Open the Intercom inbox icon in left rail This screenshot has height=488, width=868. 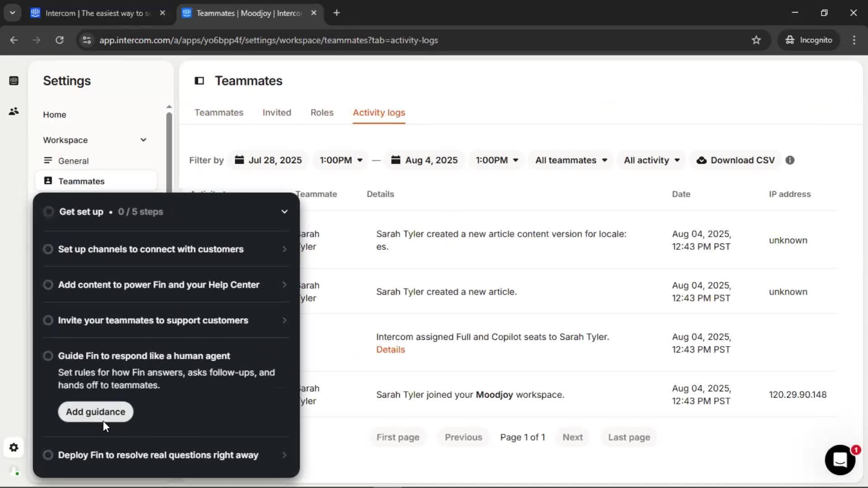pyautogui.click(x=14, y=81)
